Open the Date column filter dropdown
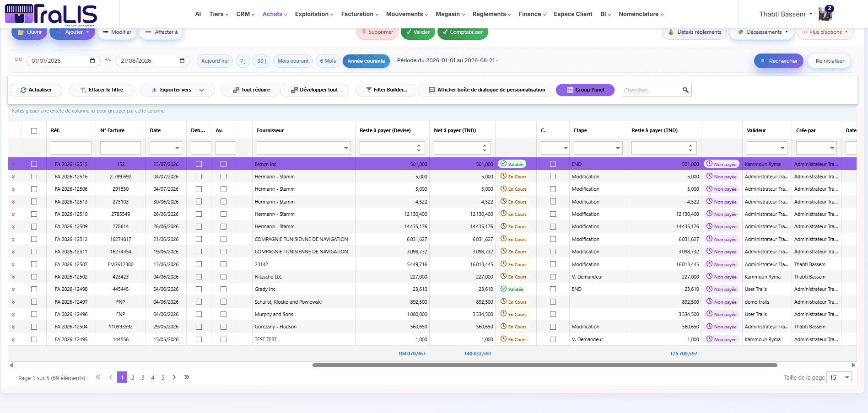The image size is (868, 413). pyautogui.click(x=177, y=148)
